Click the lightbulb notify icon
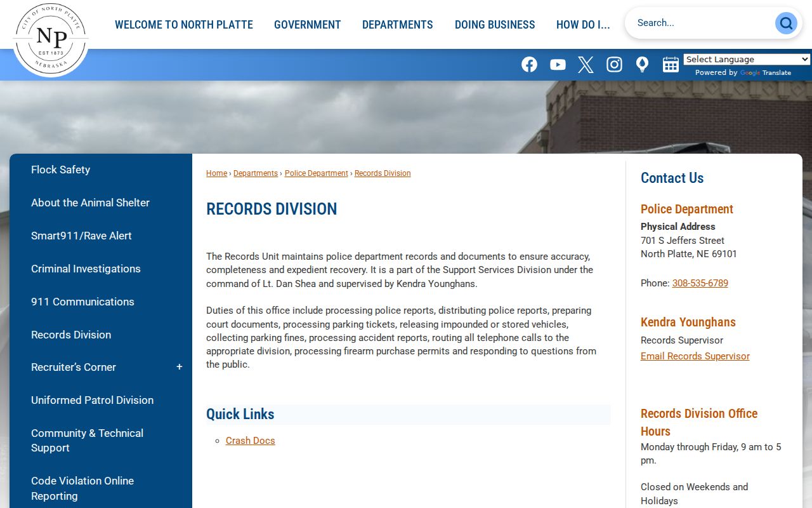Screen dimensions: 812x508 642,64
